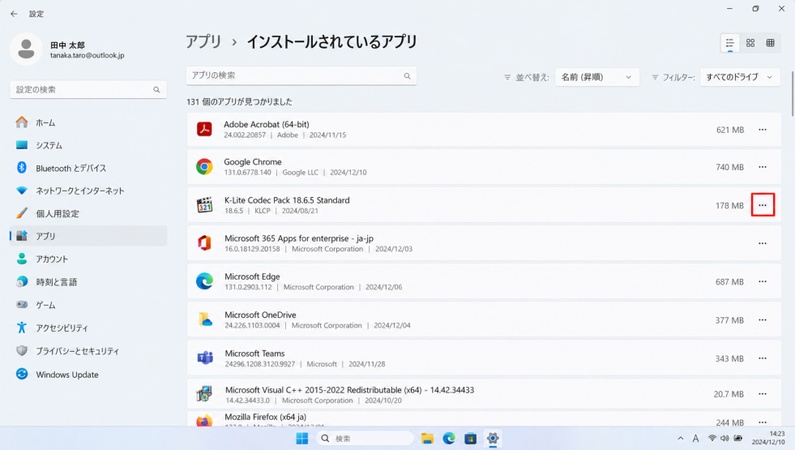Show hidden system tray icons chevron
This screenshot has height=450, width=795.
[x=680, y=438]
